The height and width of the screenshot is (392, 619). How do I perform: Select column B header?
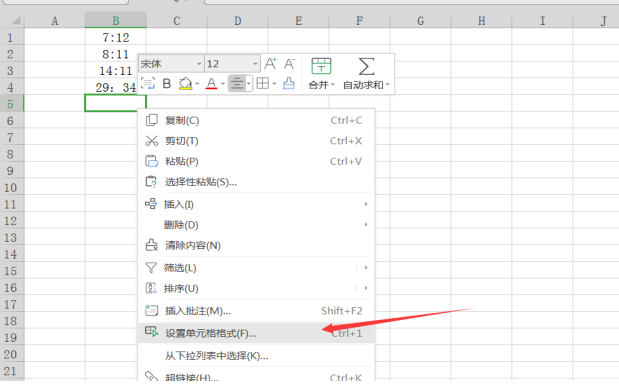point(116,20)
